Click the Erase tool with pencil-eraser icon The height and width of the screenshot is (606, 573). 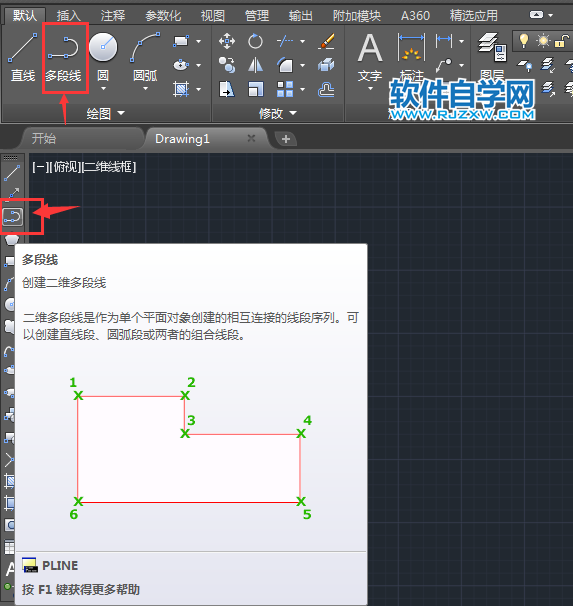[x=326, y=41]
